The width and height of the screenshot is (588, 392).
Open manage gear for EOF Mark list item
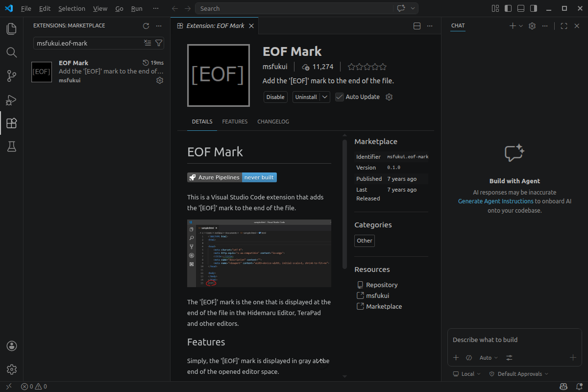tap(160, 80)
